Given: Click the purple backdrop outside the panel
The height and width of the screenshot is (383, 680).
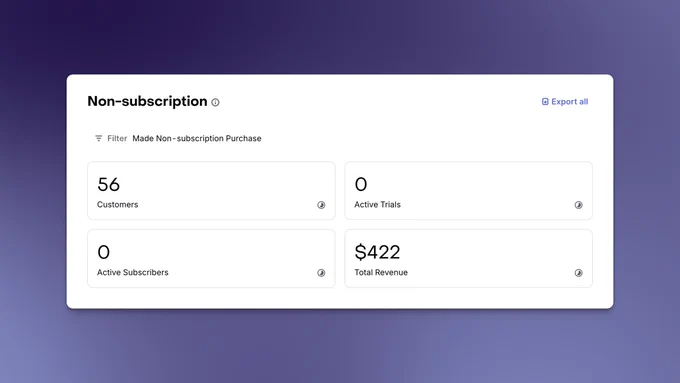Looking at the screenshot, I should pyautogui.click(x=340, y=347).
